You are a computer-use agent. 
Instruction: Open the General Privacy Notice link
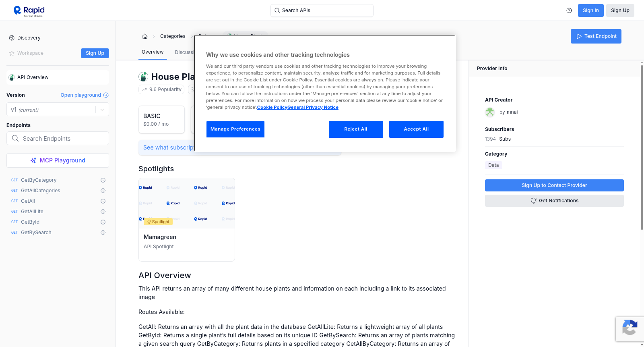pyautogui.click(x=313, y=107)
